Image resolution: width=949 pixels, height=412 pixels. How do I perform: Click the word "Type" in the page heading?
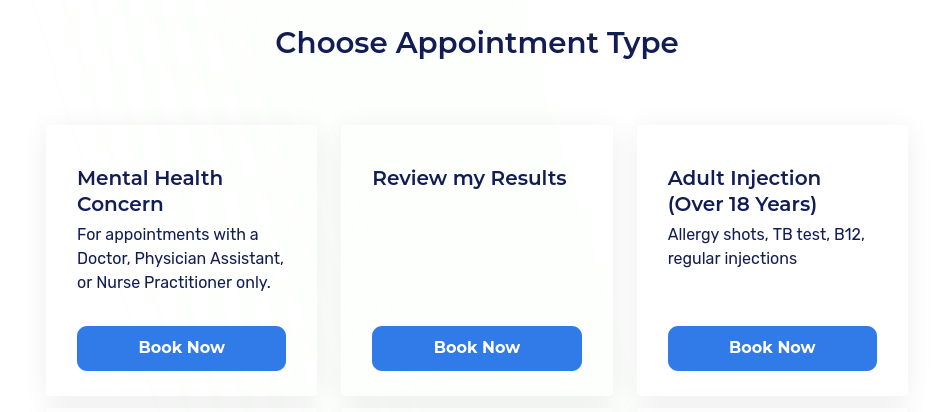[642, 43]
